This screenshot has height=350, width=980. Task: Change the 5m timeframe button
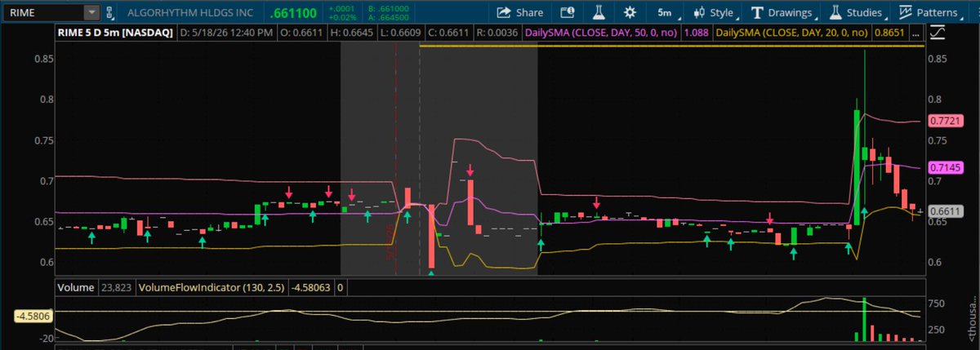pyautogui.click(x=665, y=13)
